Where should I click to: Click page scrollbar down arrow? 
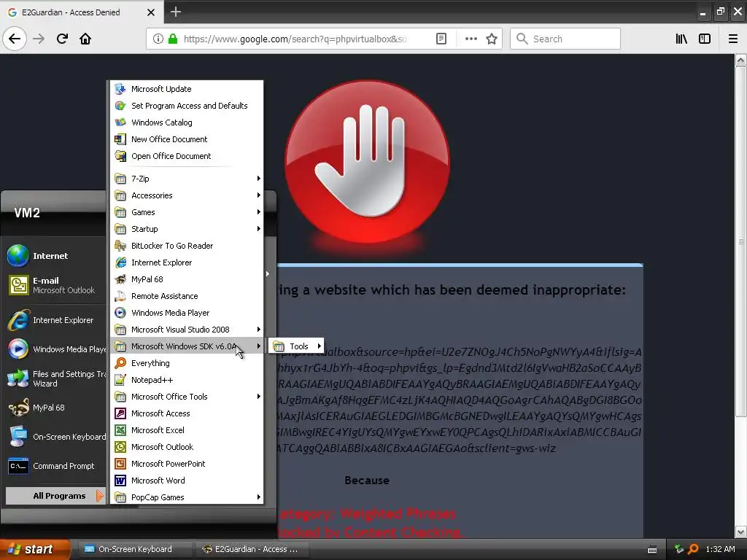point(740,532)
